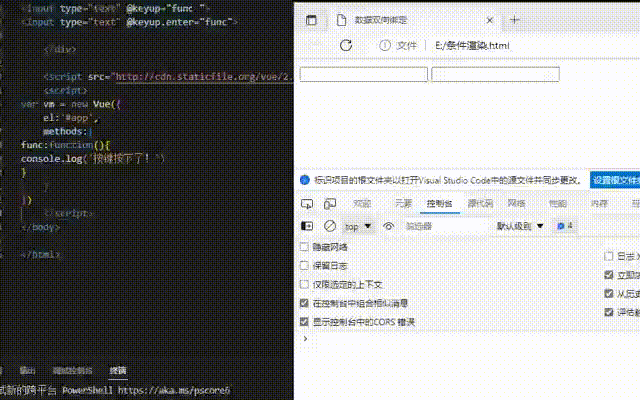640x400 pixels.
Task: Switch to the 元素 DevTools tab
Action: pos(403,203)
